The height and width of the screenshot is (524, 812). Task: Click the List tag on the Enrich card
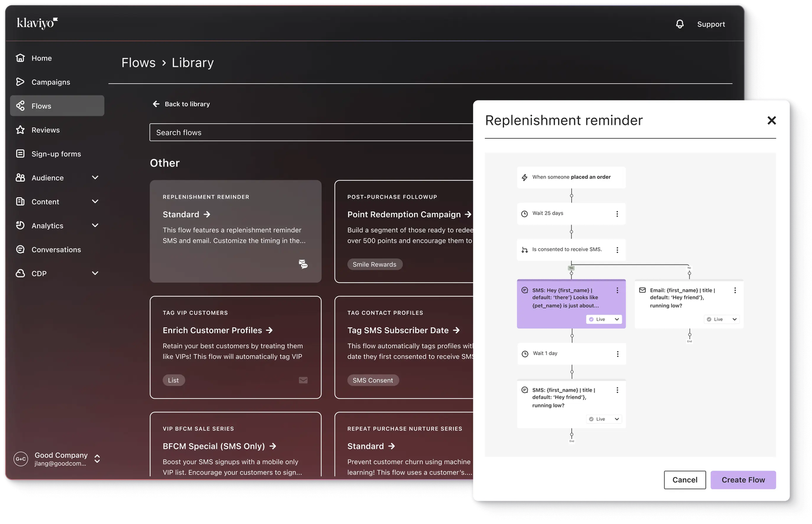173,381
